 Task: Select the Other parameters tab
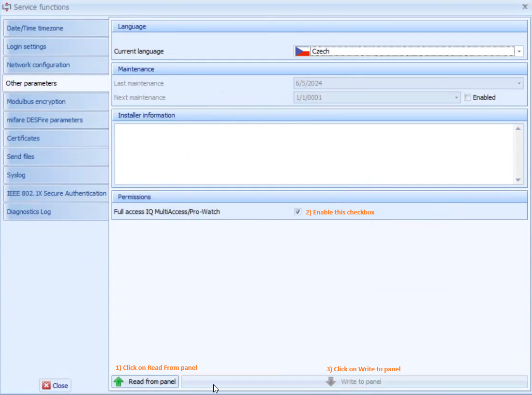[x=56, y=83]
